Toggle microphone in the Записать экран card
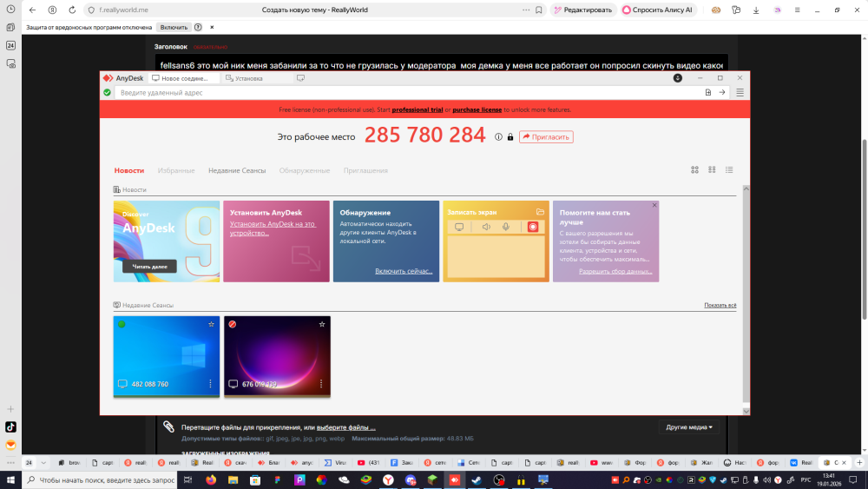This screenshot has height=489, width=868. (x=506, y=227)
